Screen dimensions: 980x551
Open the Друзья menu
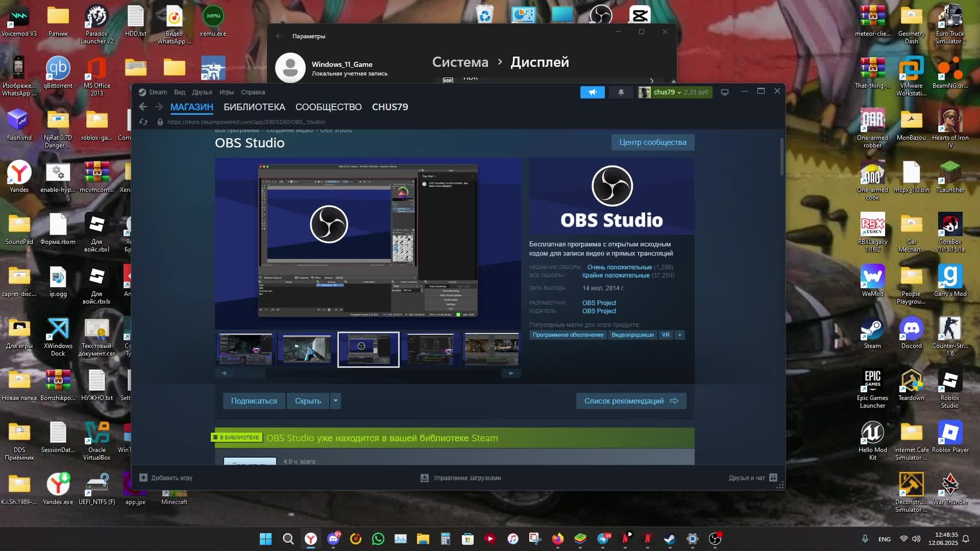pyautogui.click(x=202, y=92)
